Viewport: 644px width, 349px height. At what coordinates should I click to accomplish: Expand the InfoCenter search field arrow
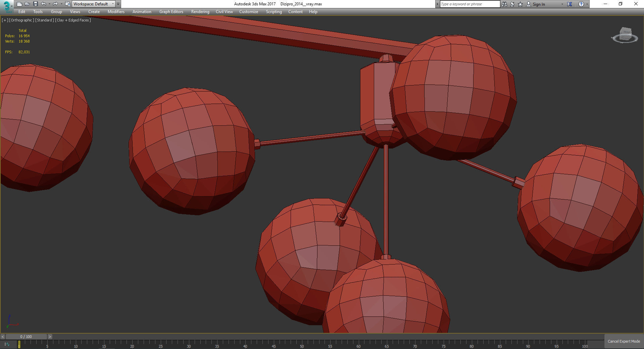tap(437, 4)
